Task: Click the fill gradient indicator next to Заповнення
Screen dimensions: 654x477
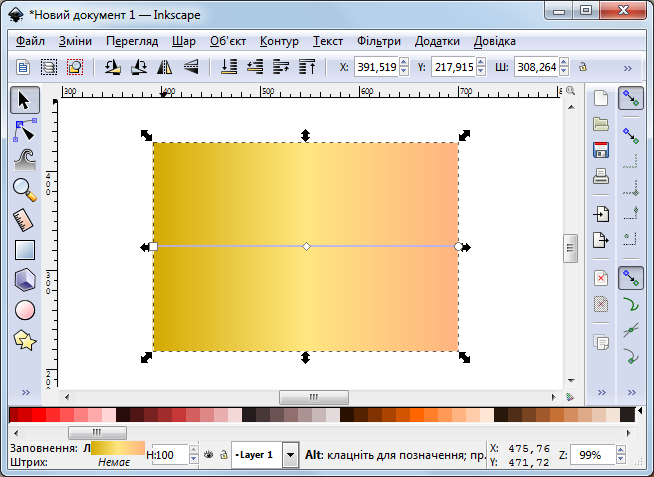Action: (x=117, y=448)
